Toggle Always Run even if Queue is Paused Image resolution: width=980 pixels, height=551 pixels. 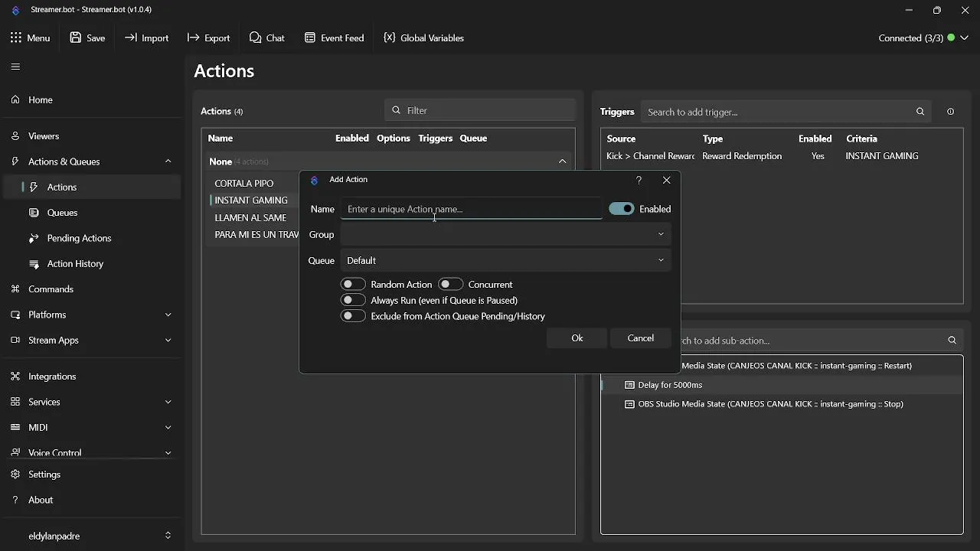[x=353, y=300]
